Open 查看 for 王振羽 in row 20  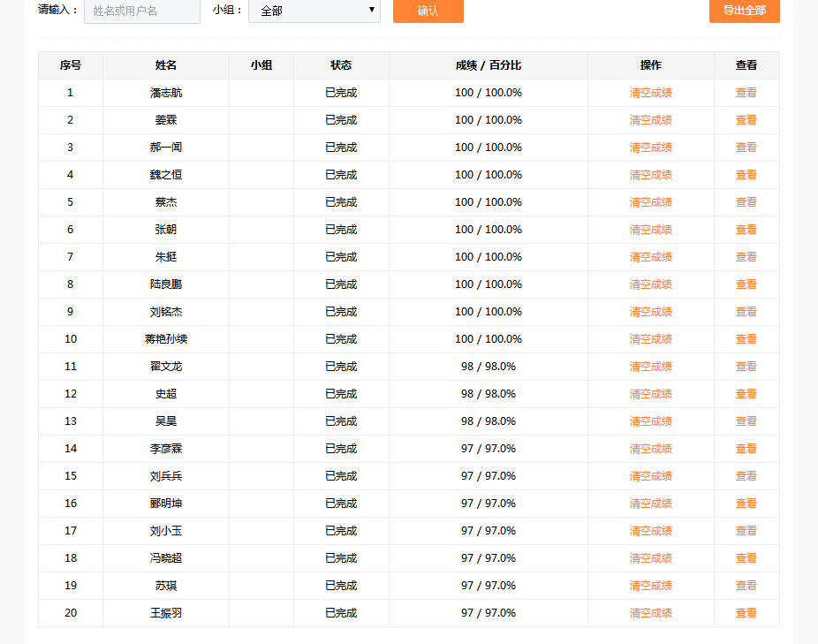click(x=746, y=613)
